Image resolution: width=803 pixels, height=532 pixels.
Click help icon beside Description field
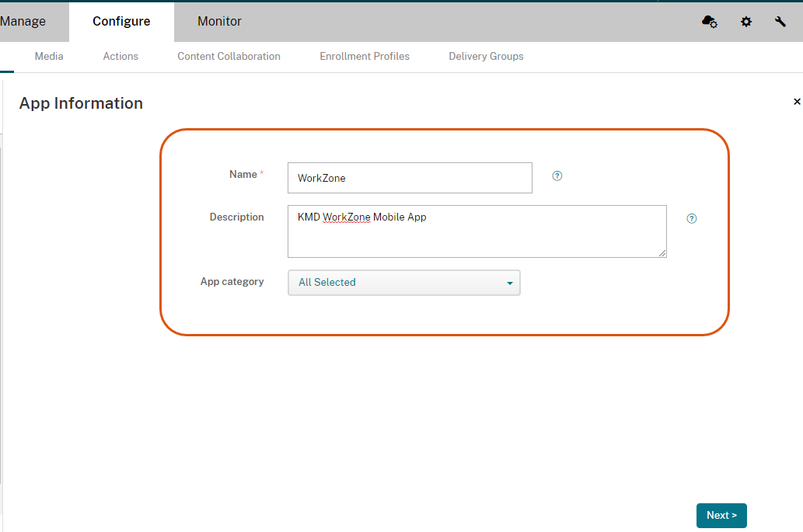pyautogui.click(x=691, y=218)
